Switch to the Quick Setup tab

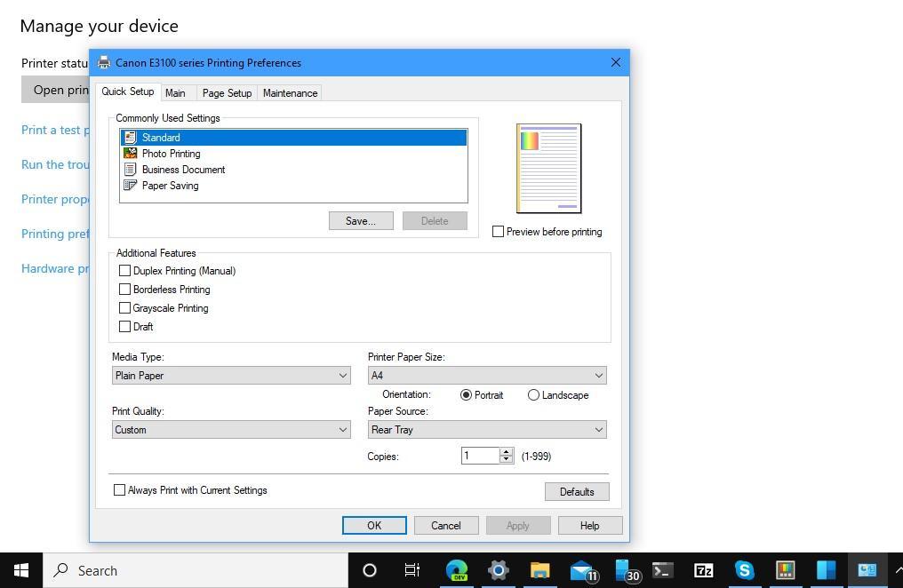pos(128,91)
